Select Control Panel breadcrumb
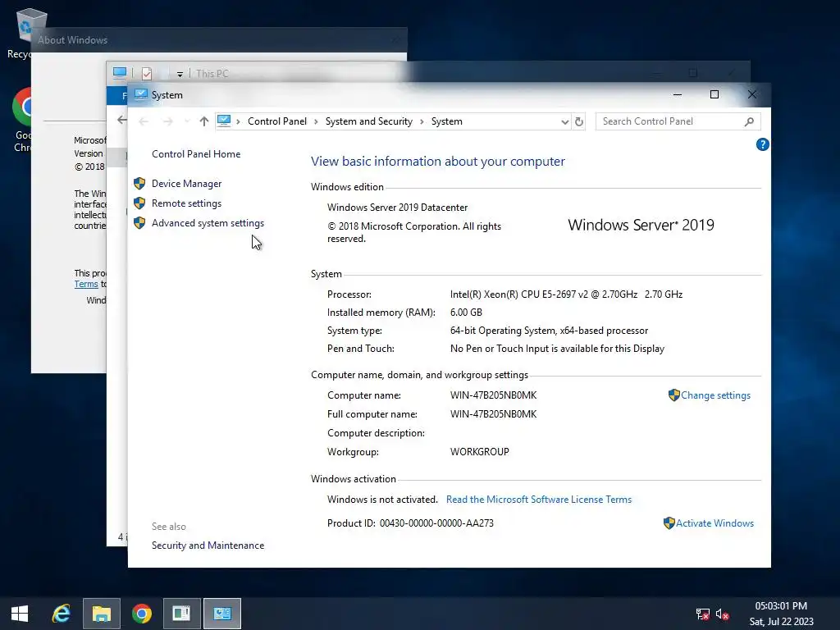 (x=277, y=121)
